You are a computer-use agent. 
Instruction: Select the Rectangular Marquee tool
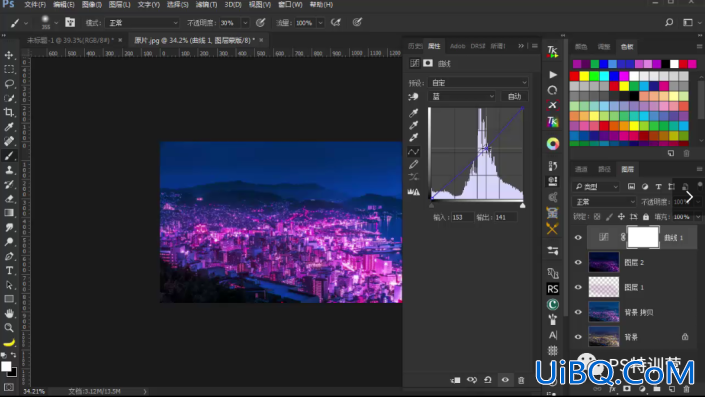pyautogui.click(x=9, y=70)
